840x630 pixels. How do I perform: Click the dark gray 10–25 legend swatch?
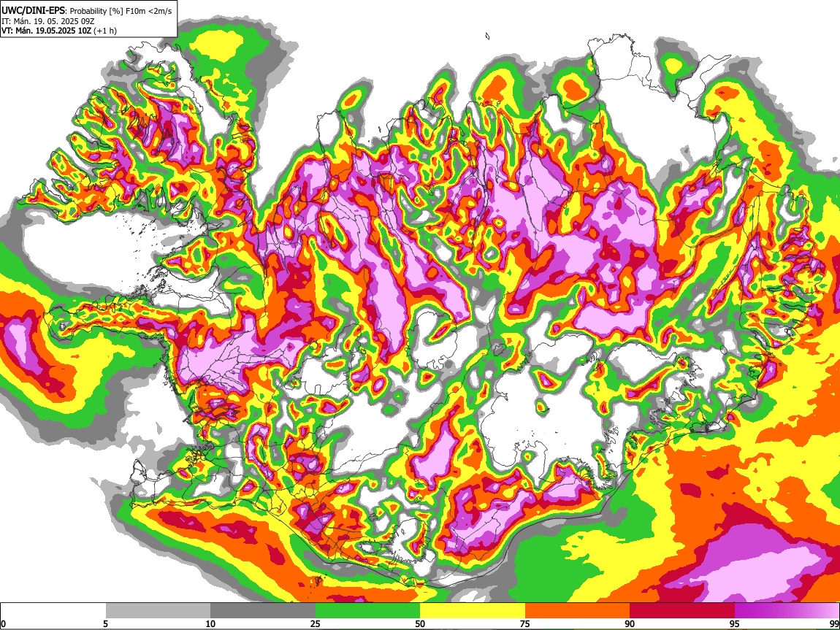pos(263,611)
